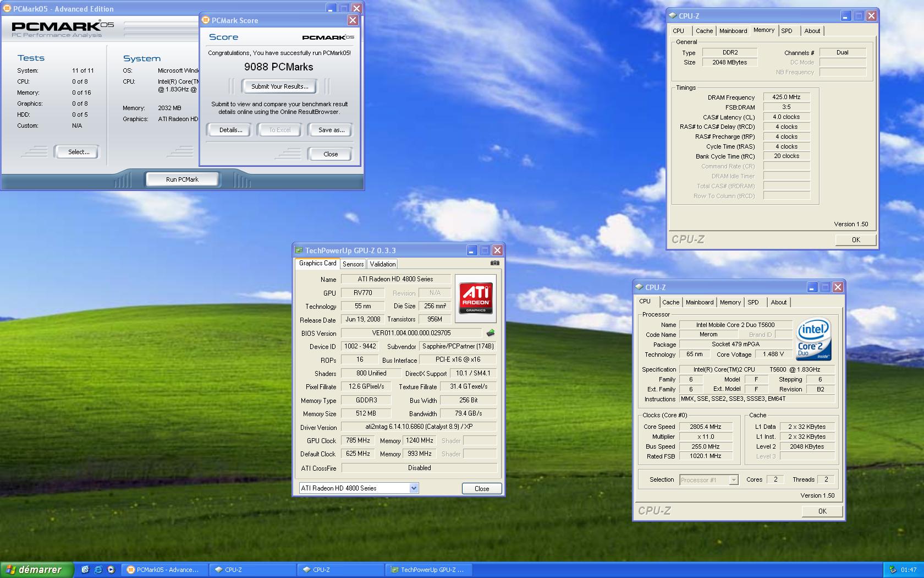Click the BIOS Version field VER011.004.000.000.029705
Image resolution: width=924 pixels, height=578 pixels.
pos(411,333)
